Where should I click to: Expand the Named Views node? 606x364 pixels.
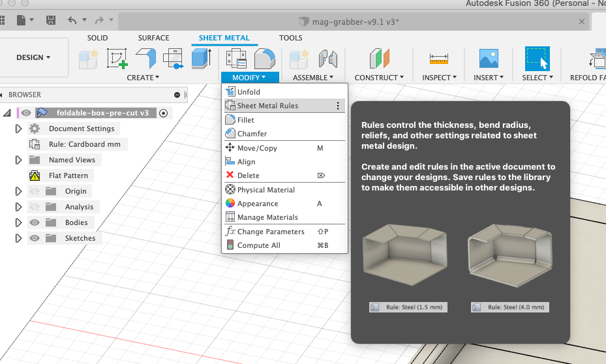18,160
